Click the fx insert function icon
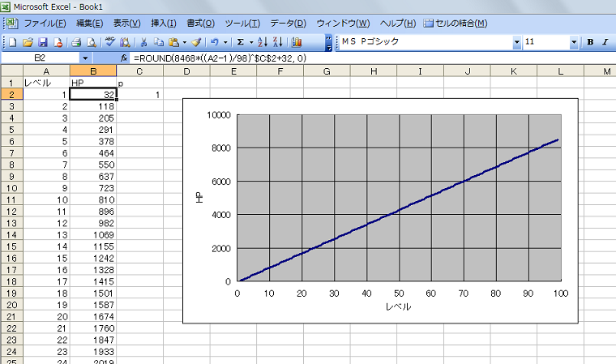The height and width of the screenshot is (364, 616). (x=124, y=58)
